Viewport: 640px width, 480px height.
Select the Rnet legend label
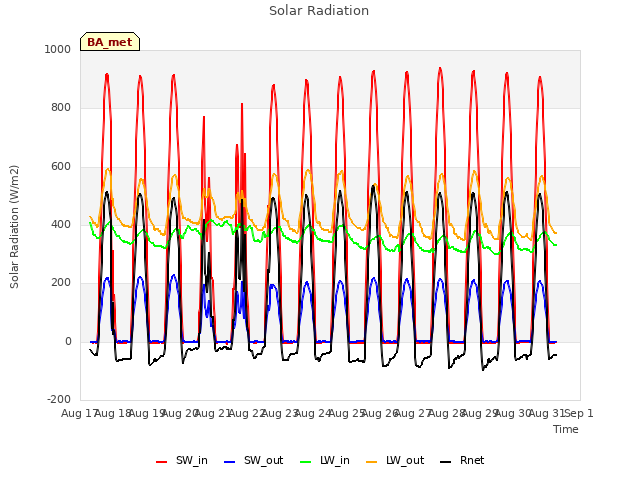click(472, 460)
